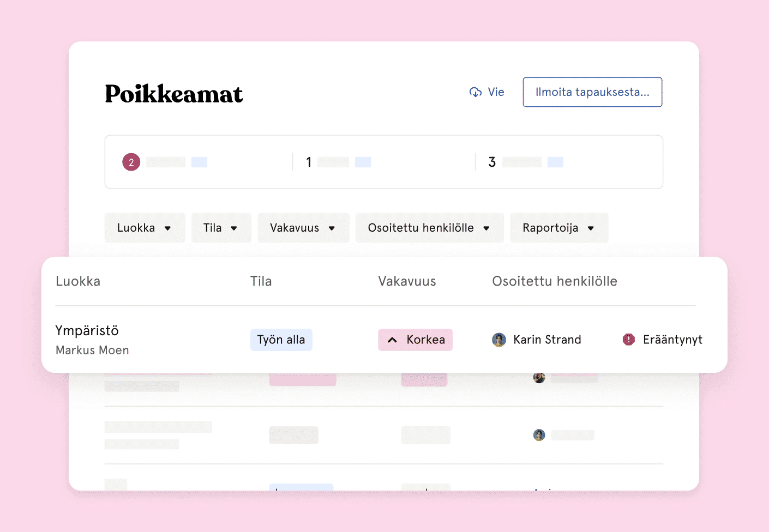Viewport: 769px width, 532px height.
Task: Click the avatar in the third table row
Action: click(539, 435)
